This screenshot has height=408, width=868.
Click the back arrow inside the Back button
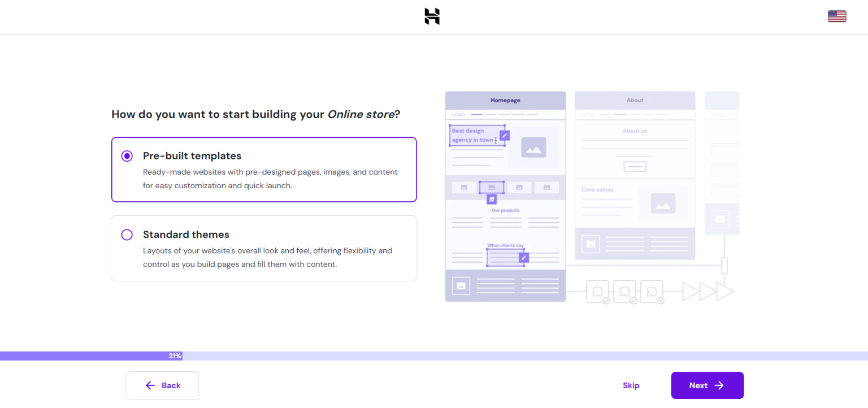(149, 385)
